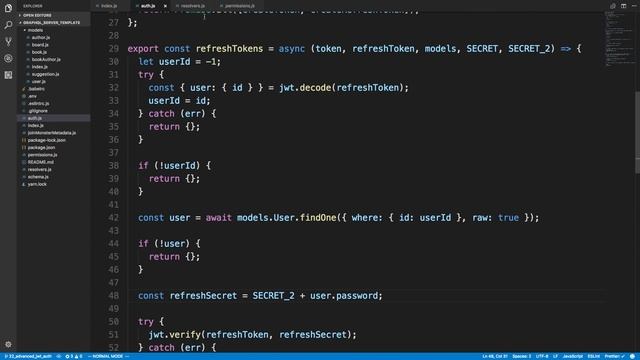The image size is (640, 360).
Task: Open the Explorer view in the activity bar
Action: 8,8
